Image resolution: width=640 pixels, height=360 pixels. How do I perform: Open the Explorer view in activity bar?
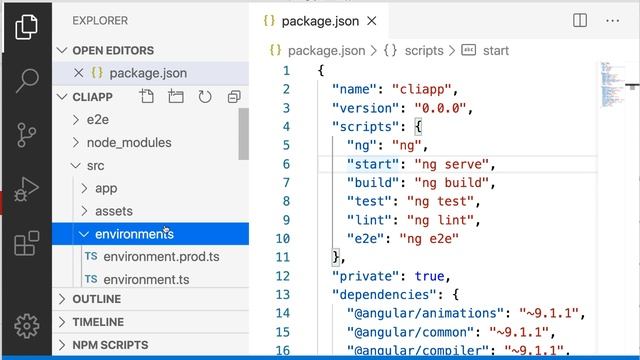pos(27,27)
